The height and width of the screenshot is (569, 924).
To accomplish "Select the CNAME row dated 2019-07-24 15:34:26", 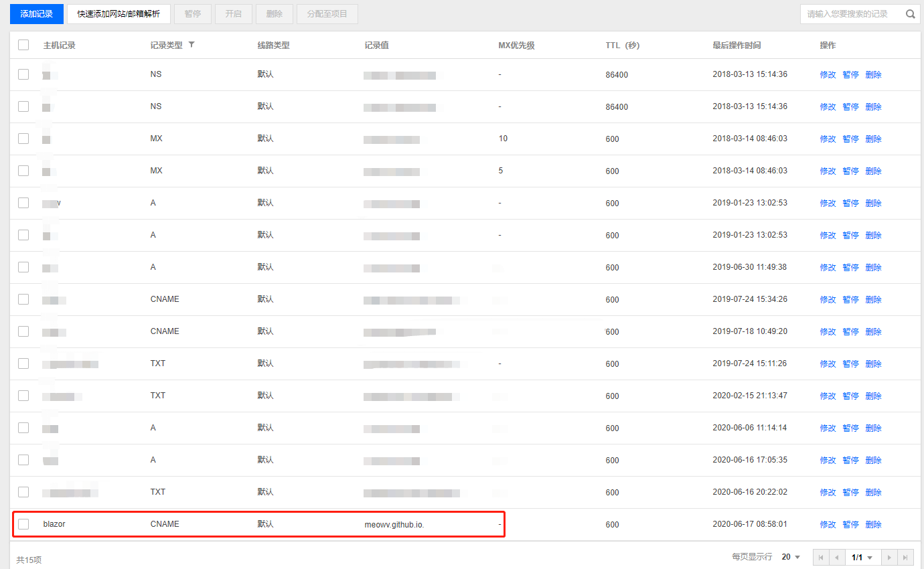I will pyautogui.click(x=23, y=299).
